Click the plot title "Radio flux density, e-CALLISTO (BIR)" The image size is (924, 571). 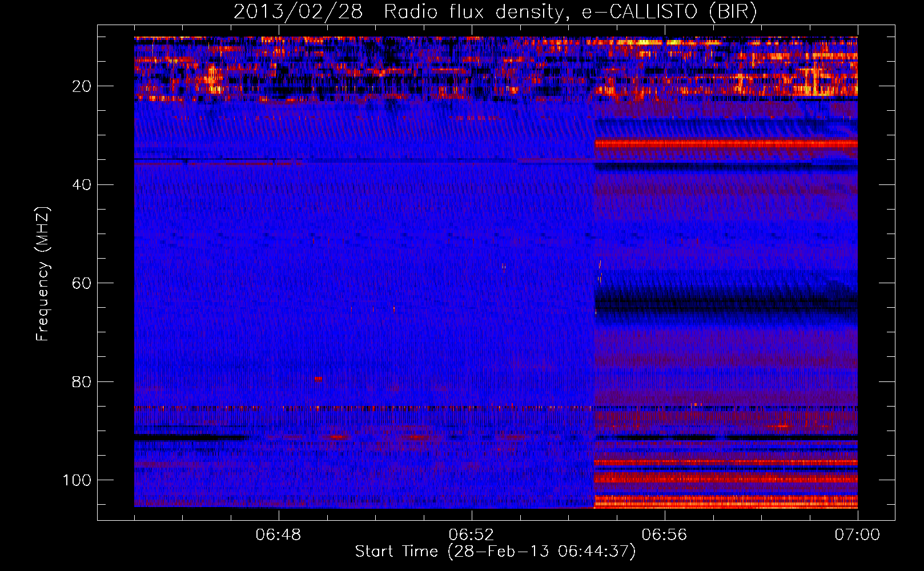[570, 12]
